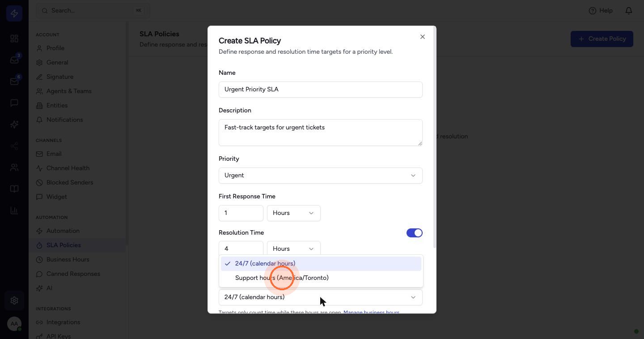Open the chat bubble icon in left rail
The image size is (644, 339).
pyautogui.click(x=14, y=103)
